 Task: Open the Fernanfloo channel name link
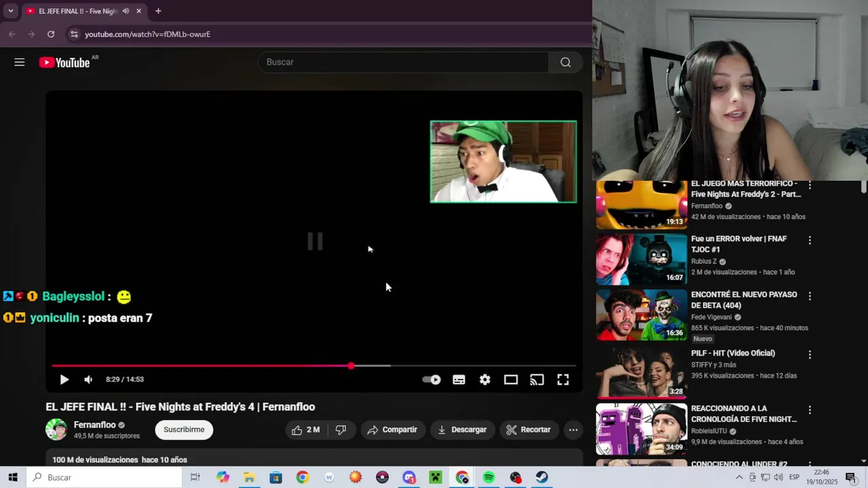coord(94,425)
